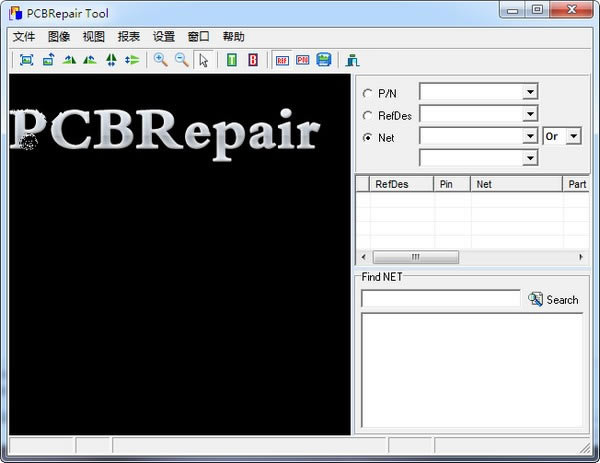Click the zoom in magnifier icon
Screen dimensions: 600x463
160,60
